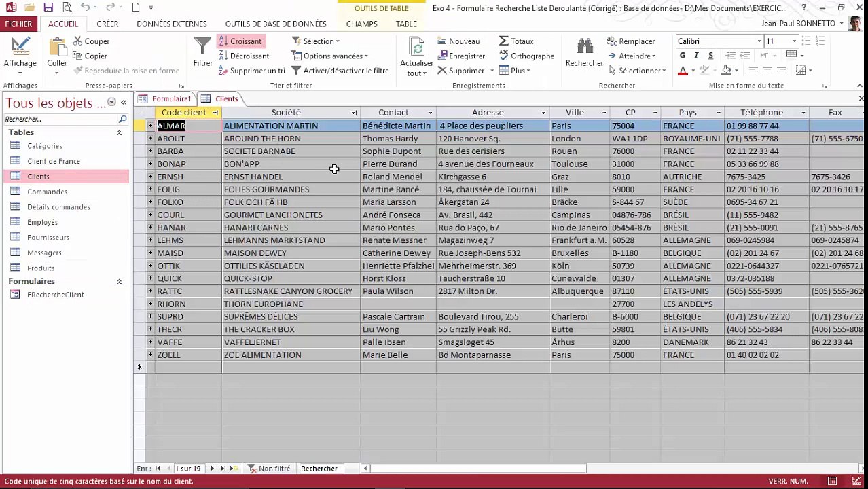Align text to center
Screen dimensions: 868x489
pos(767,71)
